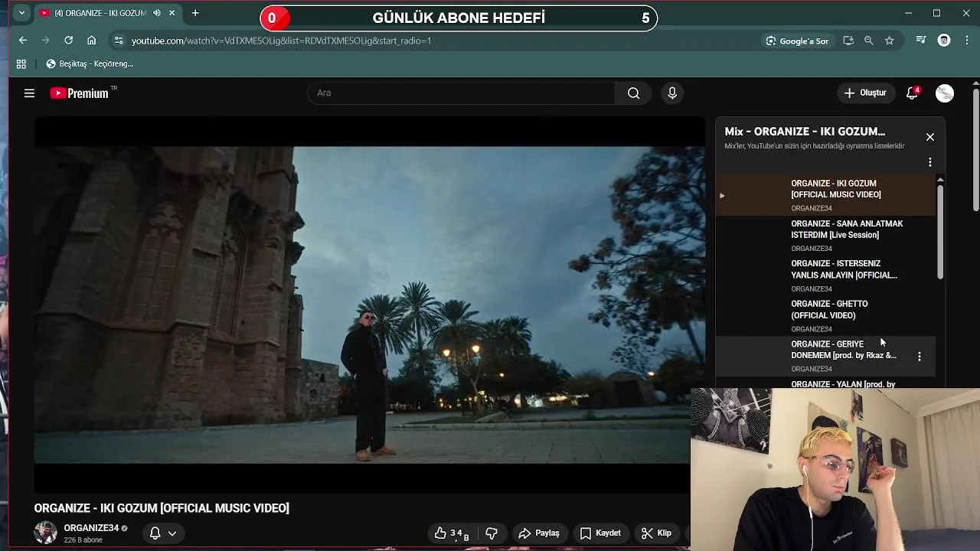The width and height of the screenshot is (980, 551).
Task: Open the YouTube account avatar menu
Action: coord(945,93)
